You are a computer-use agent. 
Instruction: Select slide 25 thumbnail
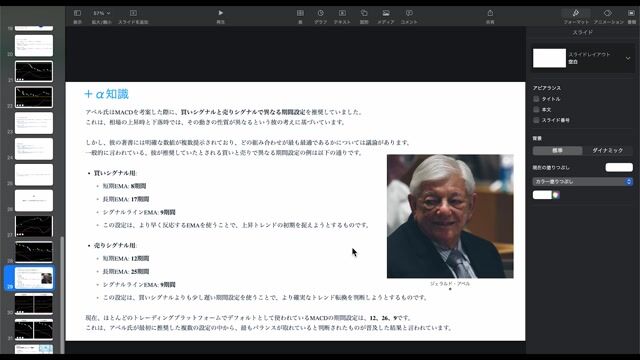[34, 175]
